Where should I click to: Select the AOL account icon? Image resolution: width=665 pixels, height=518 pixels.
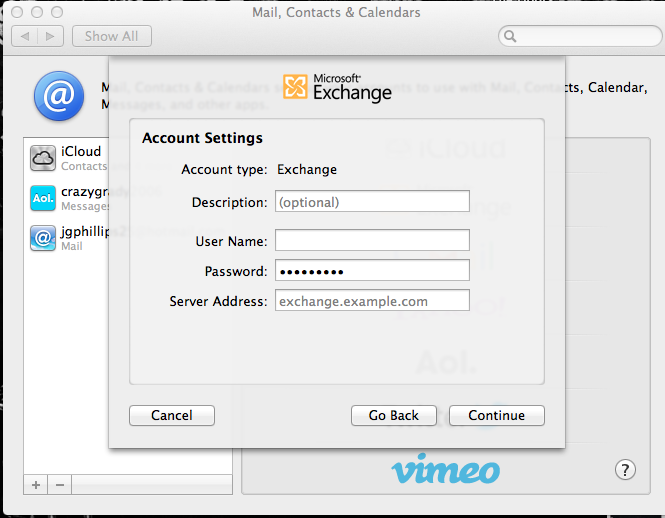[x=43, y=198]
